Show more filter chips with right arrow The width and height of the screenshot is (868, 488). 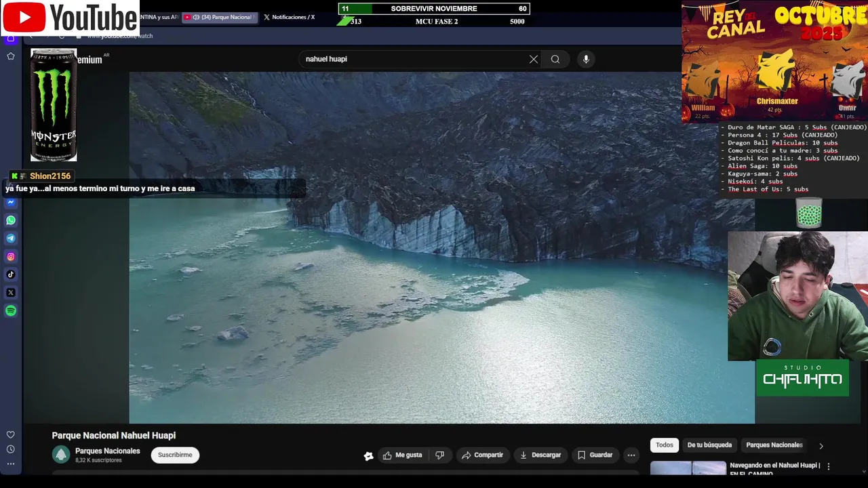coord(821,446)
